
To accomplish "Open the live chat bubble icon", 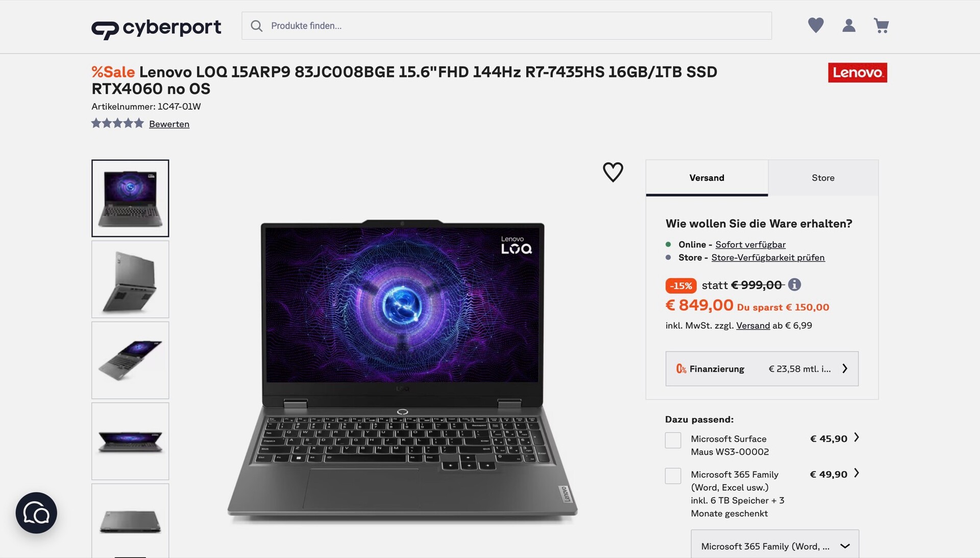I will (x=36, y=513).
